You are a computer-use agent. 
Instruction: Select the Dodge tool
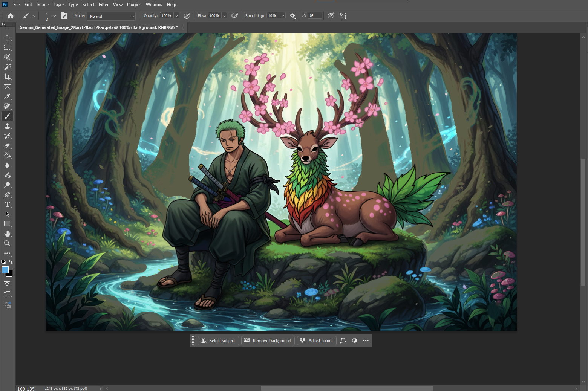pos(7,185)
